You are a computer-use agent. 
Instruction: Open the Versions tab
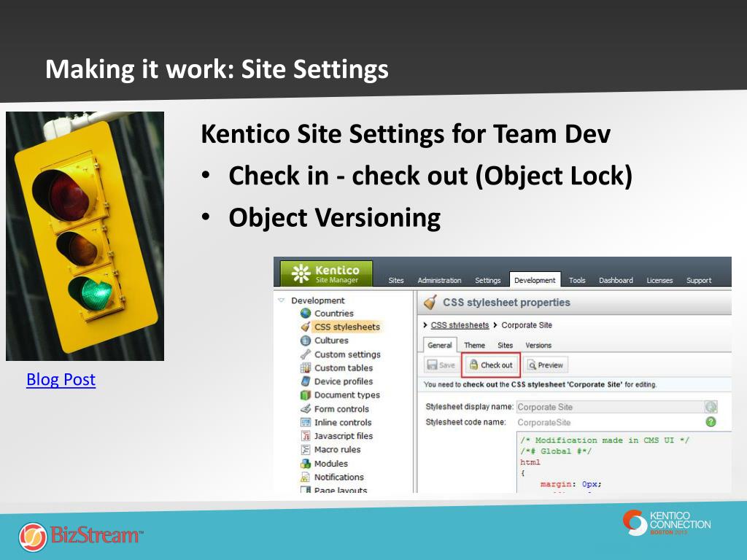pos(538,345)
